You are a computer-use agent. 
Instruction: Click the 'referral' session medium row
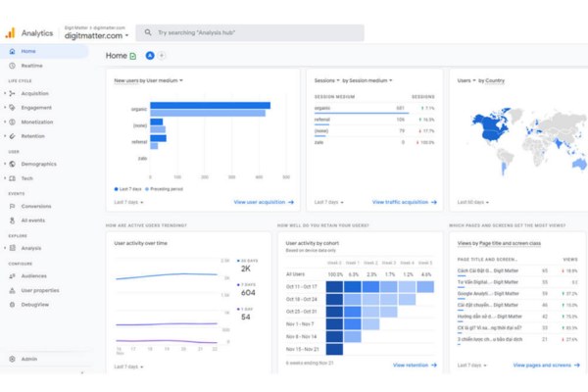[x=374, y=120]
